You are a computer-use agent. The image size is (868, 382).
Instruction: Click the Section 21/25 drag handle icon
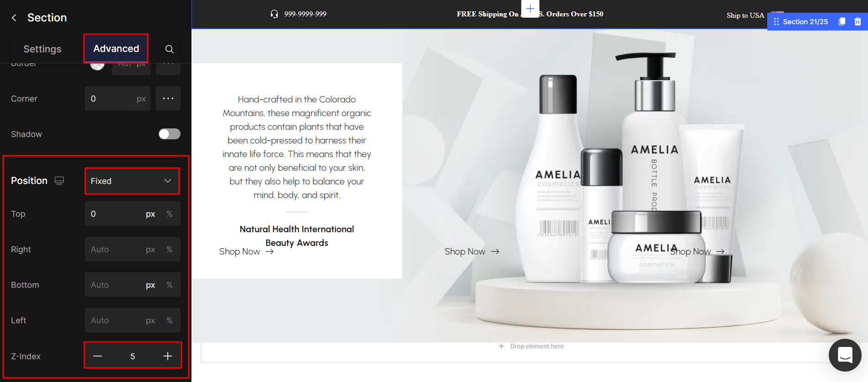pyautogui.click(x=776, y=21)
